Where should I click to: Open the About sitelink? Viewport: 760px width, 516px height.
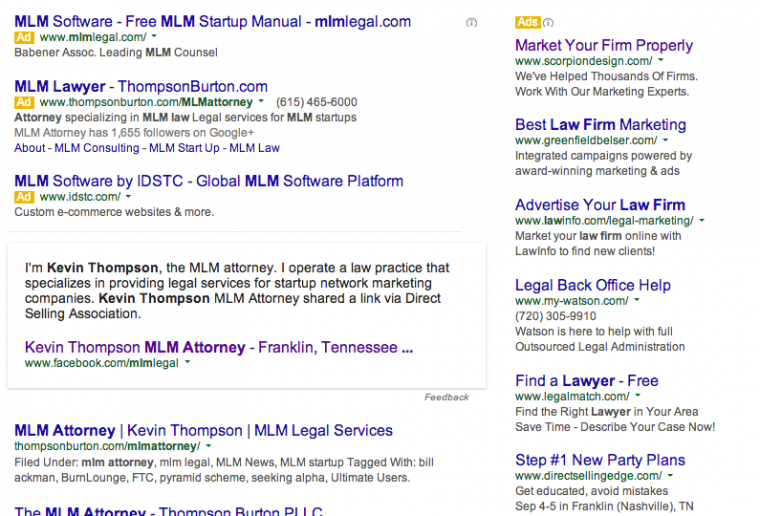click(30, 148)
